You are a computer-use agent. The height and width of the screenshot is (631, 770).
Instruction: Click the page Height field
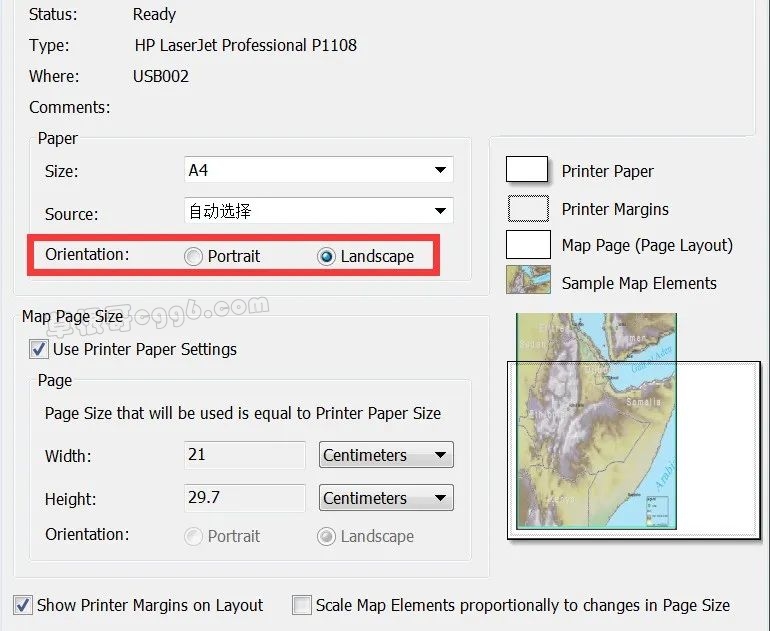point(245,498)
